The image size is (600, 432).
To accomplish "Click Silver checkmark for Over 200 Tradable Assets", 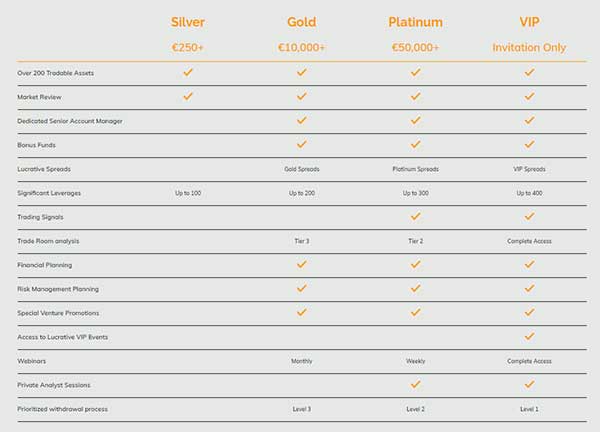I will 187,73.
